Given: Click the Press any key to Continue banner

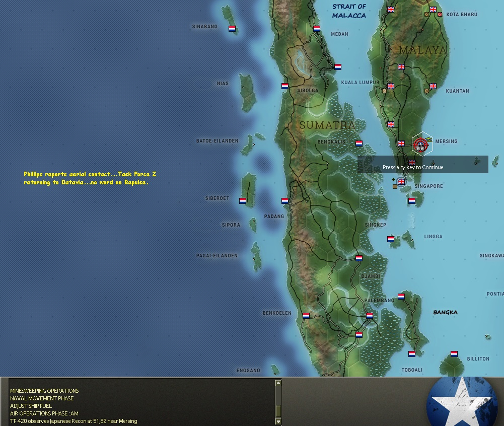Looking at the screenshot, I should point(422,164).
